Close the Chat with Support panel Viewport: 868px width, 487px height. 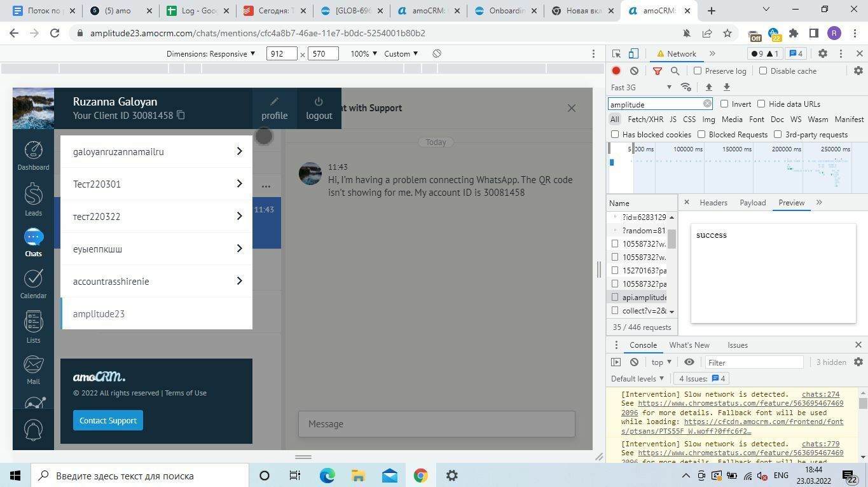point(571,108)
